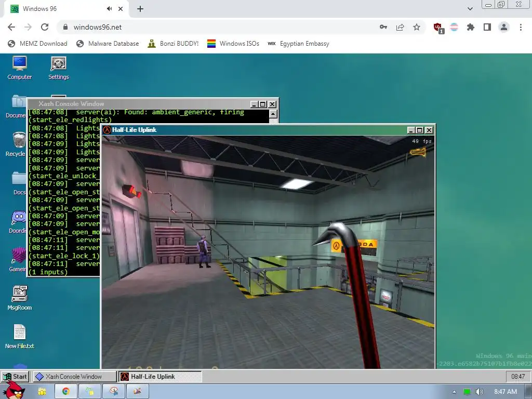Click the Windows 96 taskbar clock 08:47
Image resolution: width=532 pixels, height=399 pixels.
(x=518, y=377)
